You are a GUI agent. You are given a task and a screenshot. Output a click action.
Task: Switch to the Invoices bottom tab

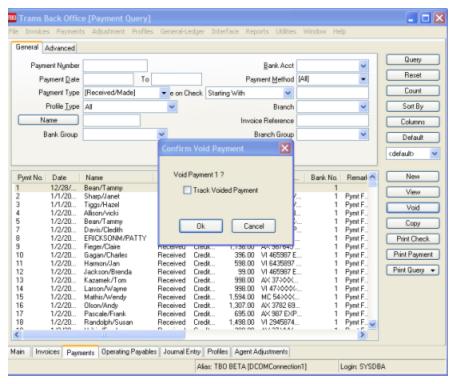pyautogui.click(x=47, y=352)
